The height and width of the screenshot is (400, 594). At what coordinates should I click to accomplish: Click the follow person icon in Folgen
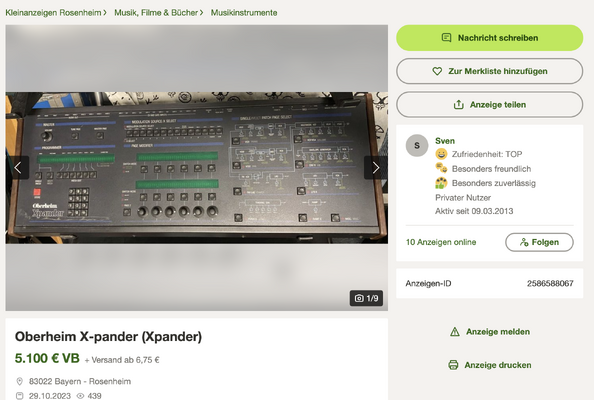pos(524,242)
